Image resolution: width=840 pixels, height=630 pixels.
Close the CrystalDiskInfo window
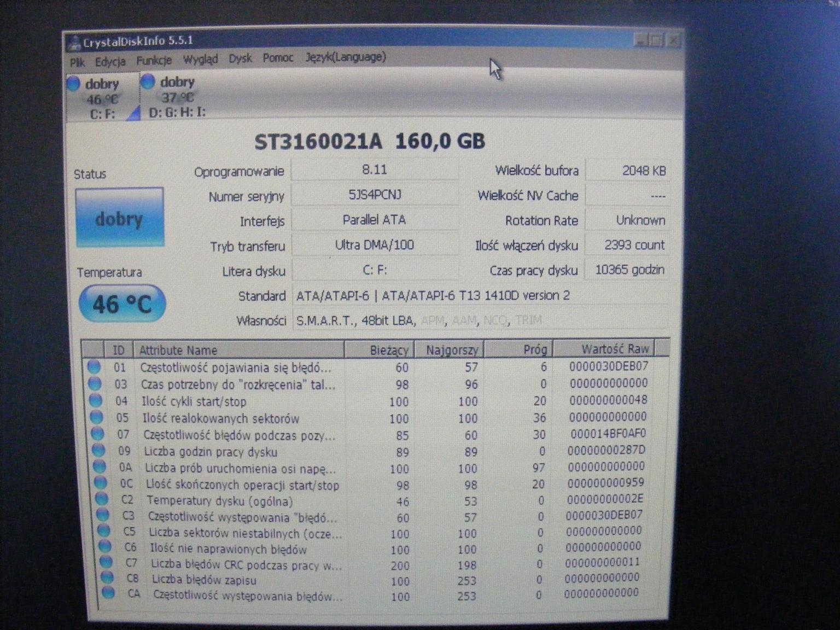coord(673,39)
